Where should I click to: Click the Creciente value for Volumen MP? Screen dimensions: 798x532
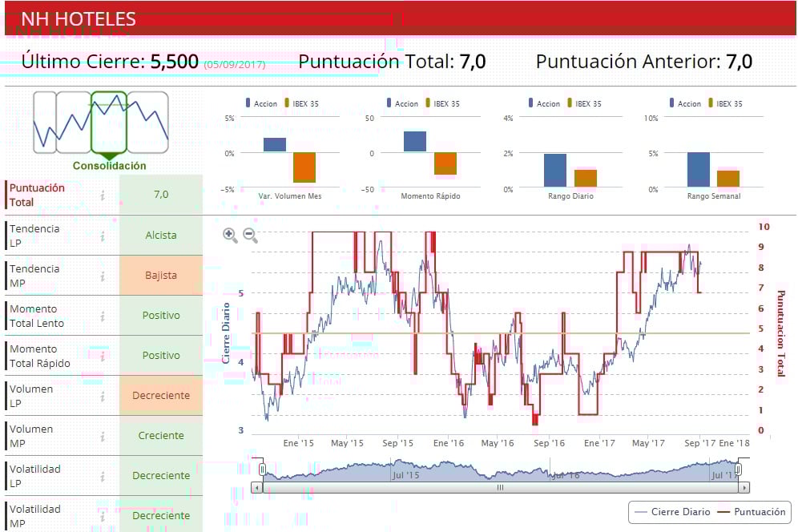[x=161, y=436]
